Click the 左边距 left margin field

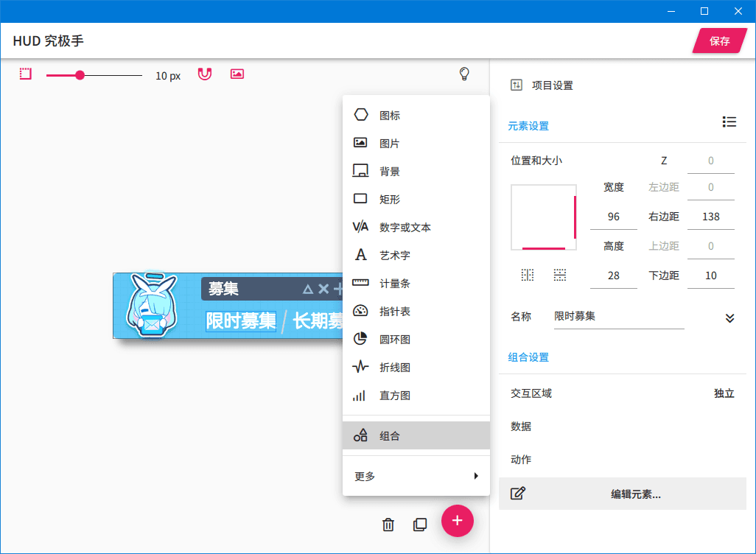tap(710, 188)
